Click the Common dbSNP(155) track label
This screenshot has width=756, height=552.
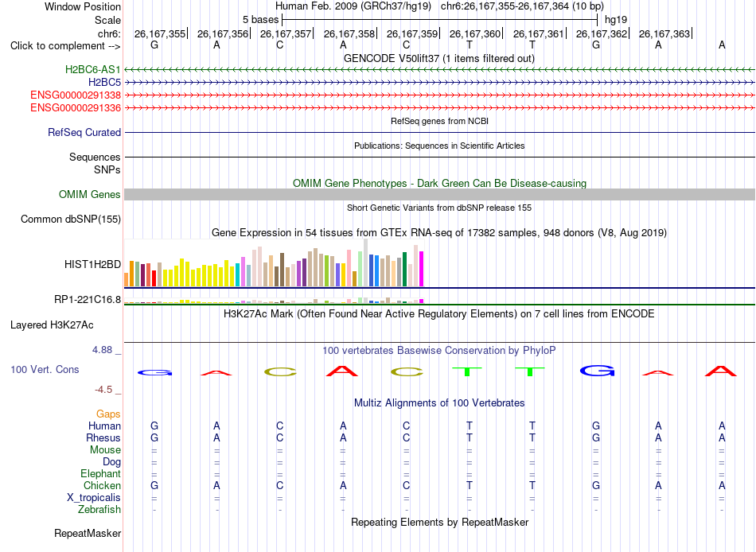click(70, 219)
